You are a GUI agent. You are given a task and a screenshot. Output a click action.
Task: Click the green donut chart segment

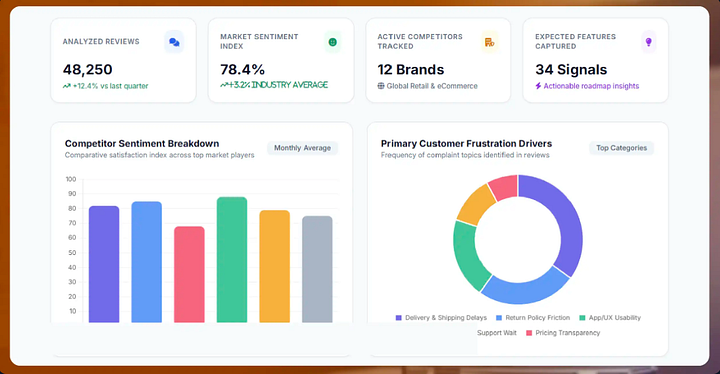coord(466,257)
